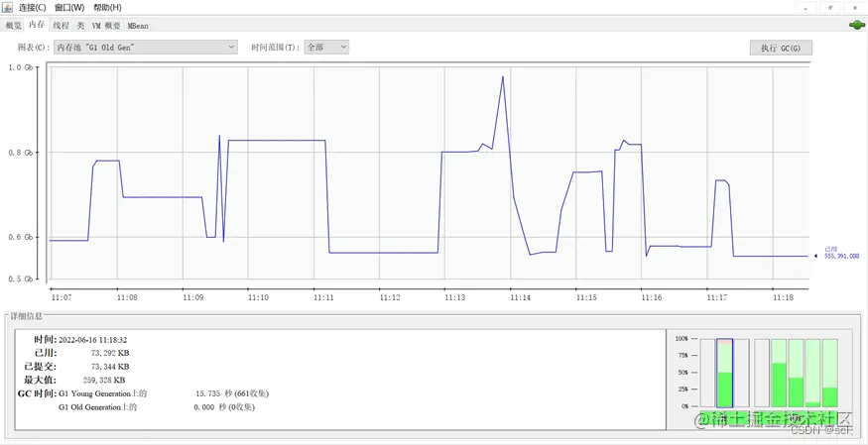Screen dimensions: 868x445
Task: Select the empty pool bar right of the highlighted one
Action: [x=742, y=373]
